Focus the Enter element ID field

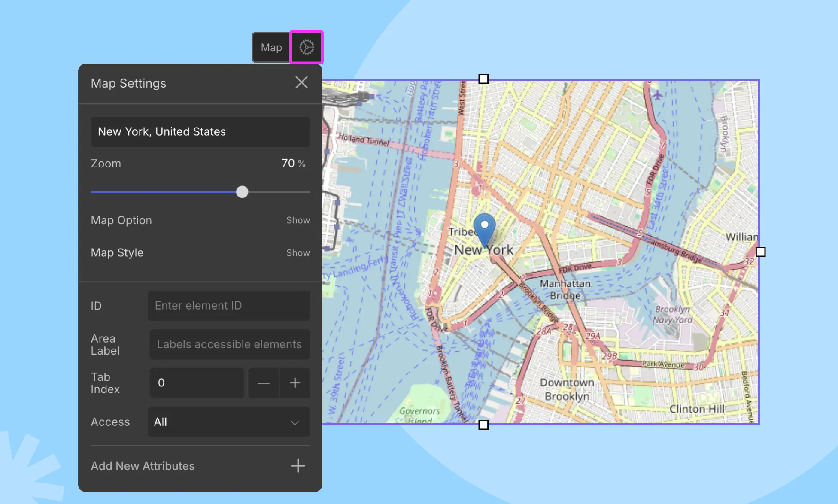pyautogui.click(x=229, y=306)
